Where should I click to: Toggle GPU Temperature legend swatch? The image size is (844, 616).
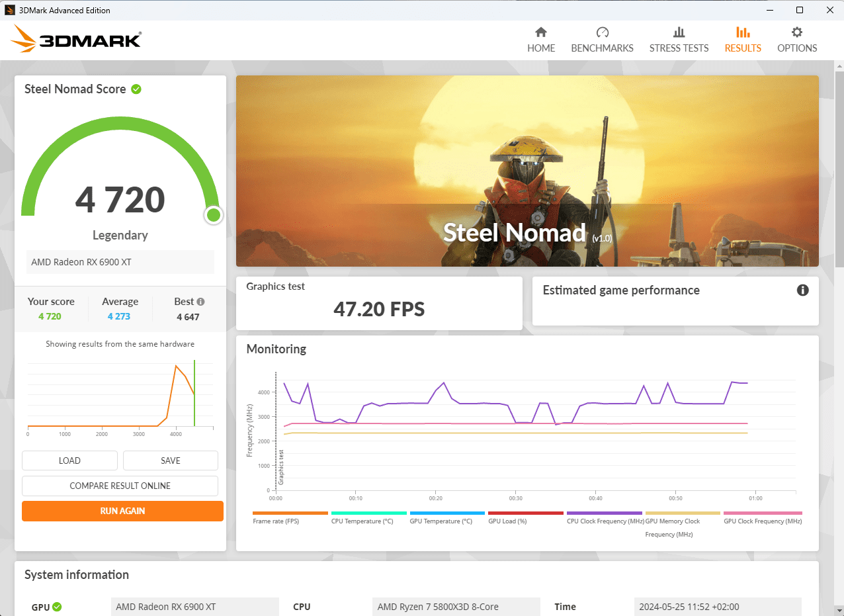point(447,513)
